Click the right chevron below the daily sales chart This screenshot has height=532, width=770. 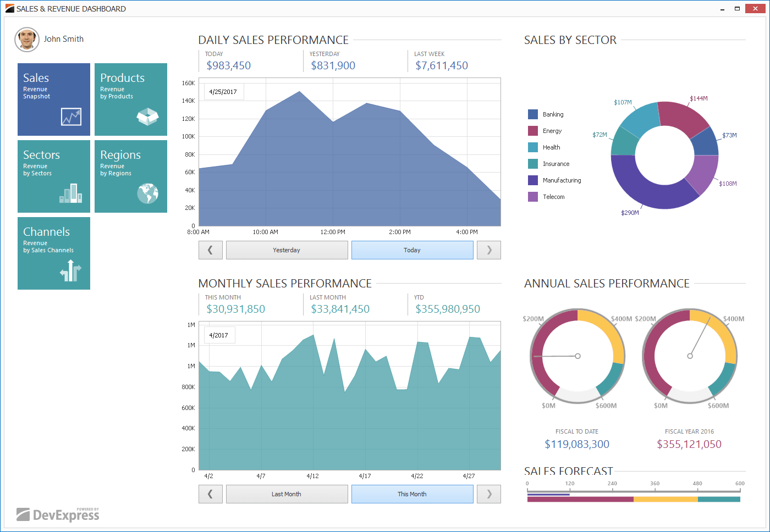[488, 250]
